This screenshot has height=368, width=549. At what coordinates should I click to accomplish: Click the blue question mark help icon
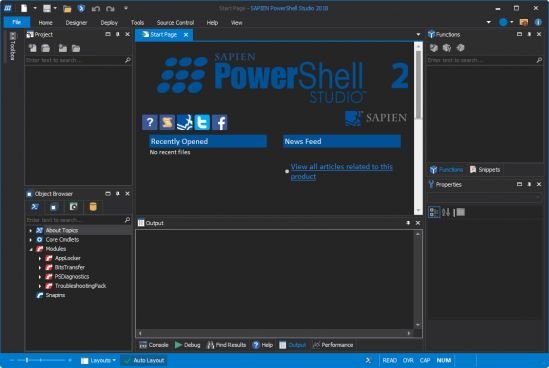150,122
